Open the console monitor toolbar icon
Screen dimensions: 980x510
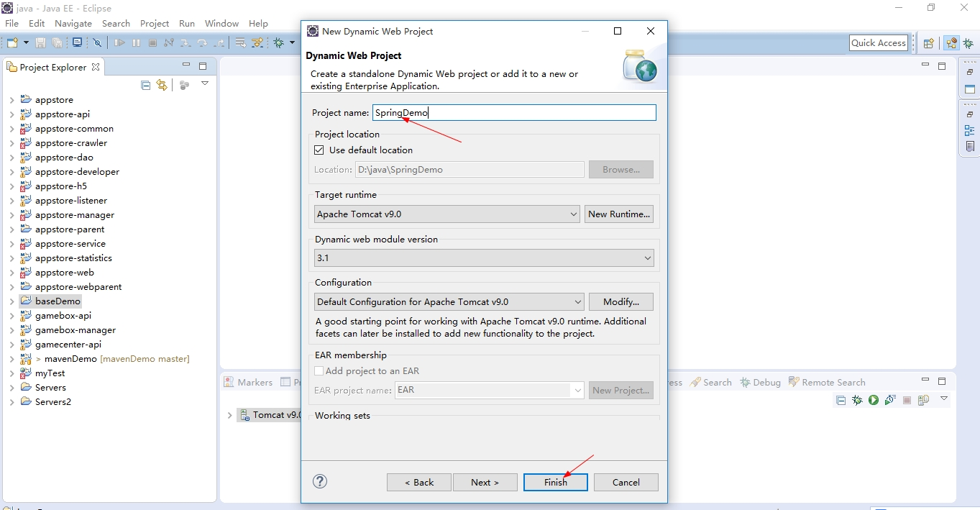click(x=77, y=43)
